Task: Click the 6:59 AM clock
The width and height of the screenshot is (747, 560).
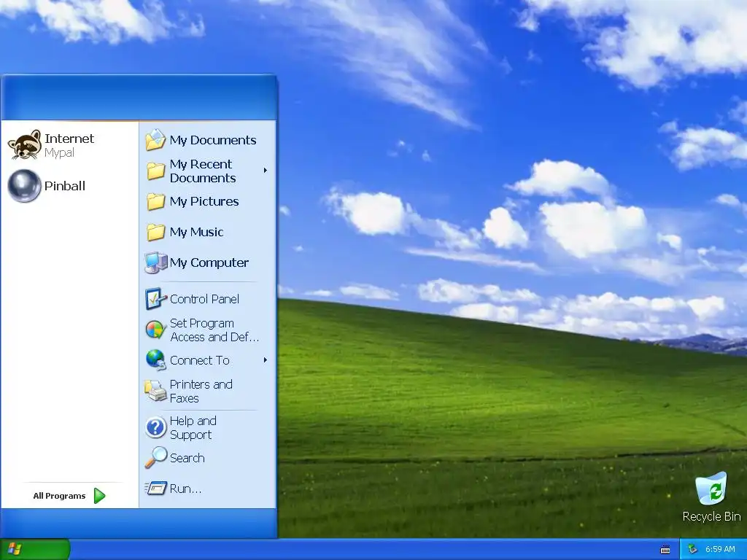Action: tap(720, 549)
